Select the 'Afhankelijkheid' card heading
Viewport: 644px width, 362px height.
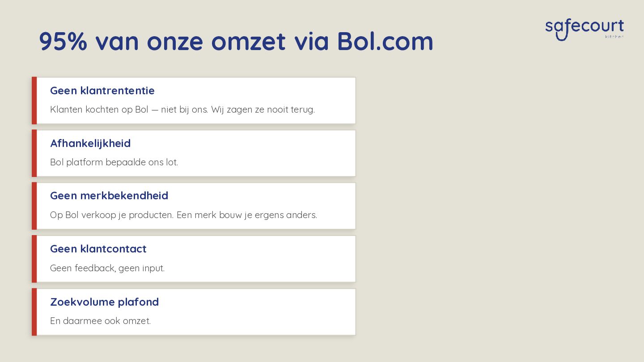(90, 143)
